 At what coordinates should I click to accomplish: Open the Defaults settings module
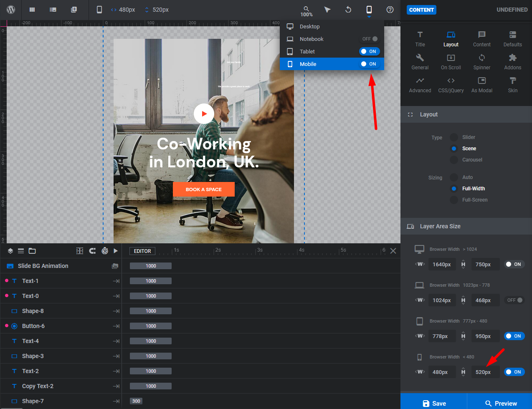[513, 39]
